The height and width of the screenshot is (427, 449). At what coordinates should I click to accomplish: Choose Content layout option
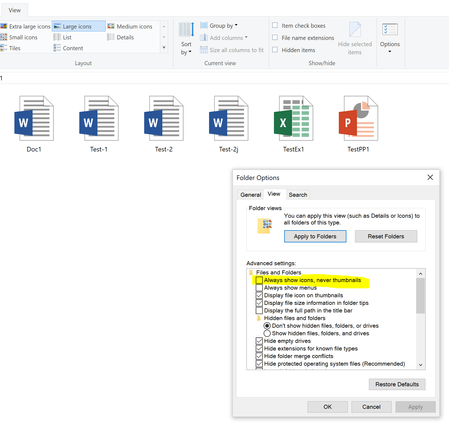tap(68, 48)
